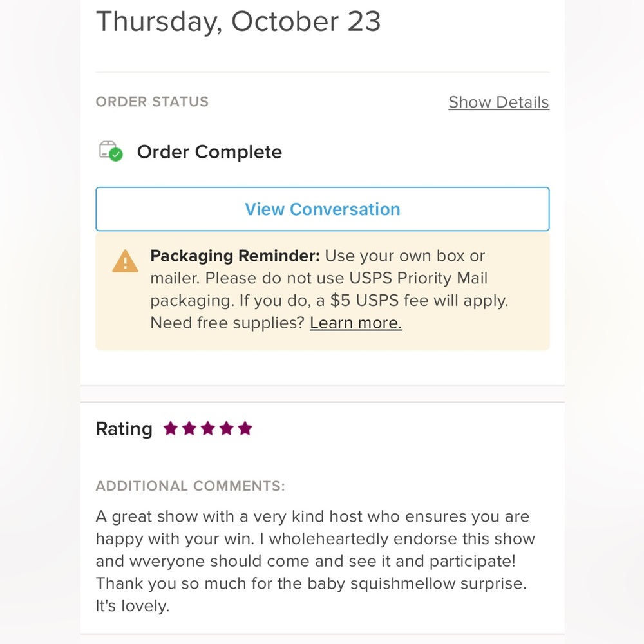Image resolution: width=644 pixels, height=644 pixels.
Task: Expand order info via Show Details
Action: [x=498, y=102]
